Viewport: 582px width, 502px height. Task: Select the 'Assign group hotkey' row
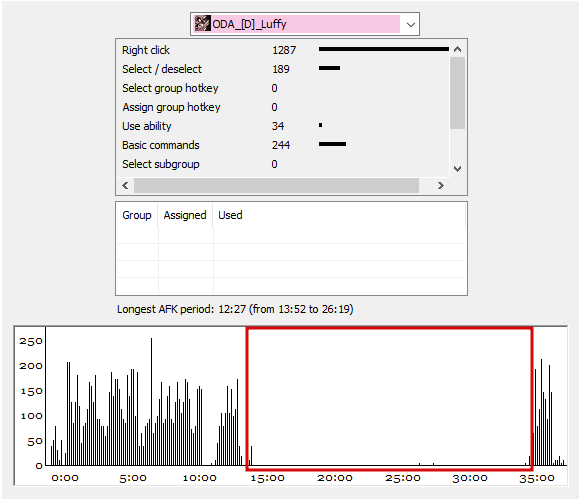(284, 107)
